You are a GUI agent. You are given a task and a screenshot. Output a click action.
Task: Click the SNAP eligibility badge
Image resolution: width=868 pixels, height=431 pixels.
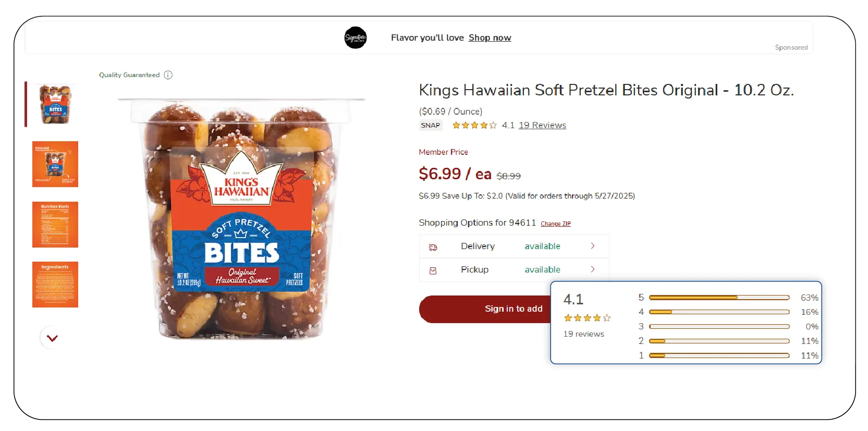431,125
